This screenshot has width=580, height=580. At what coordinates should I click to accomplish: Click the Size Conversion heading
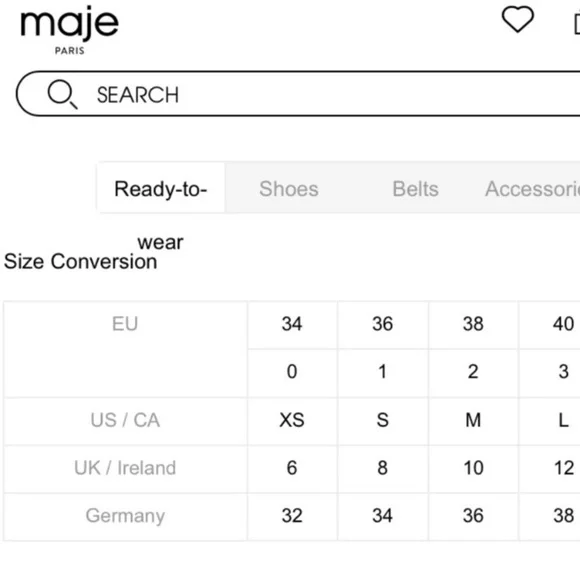(81, 262)
